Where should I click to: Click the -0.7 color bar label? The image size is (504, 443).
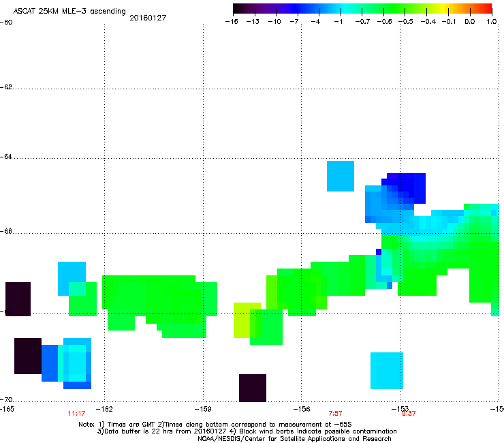362,22
